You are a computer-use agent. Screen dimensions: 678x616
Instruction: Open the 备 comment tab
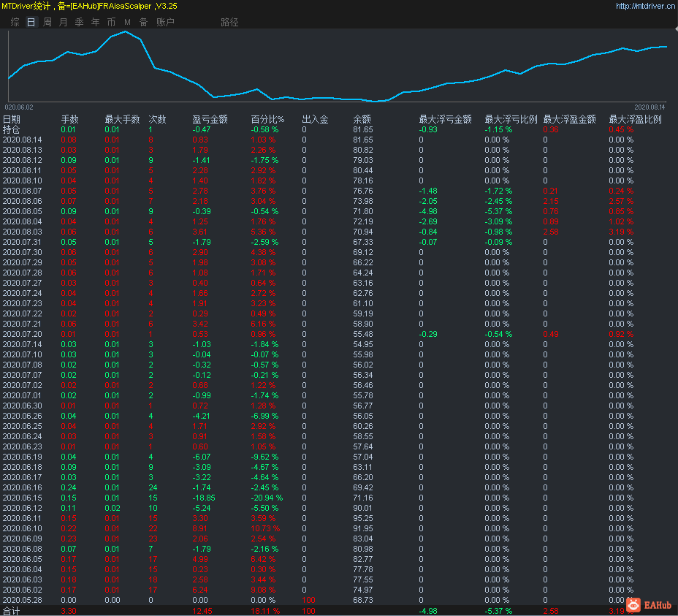tap(143, 23)
